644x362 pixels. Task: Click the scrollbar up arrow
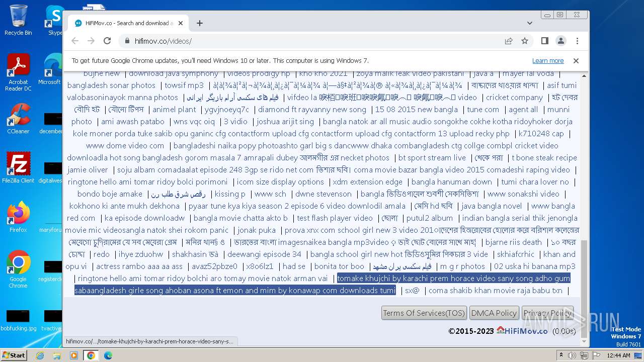point(584,76)
